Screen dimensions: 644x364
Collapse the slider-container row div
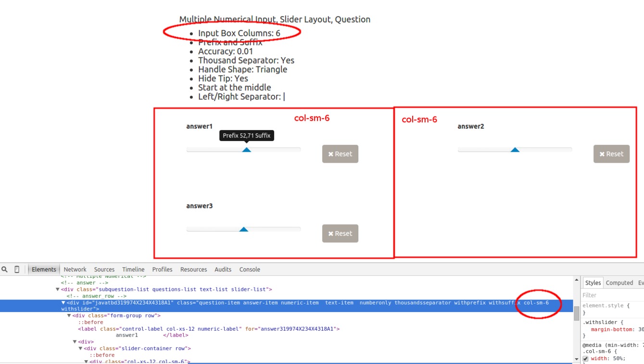click(x=81, y=348)
